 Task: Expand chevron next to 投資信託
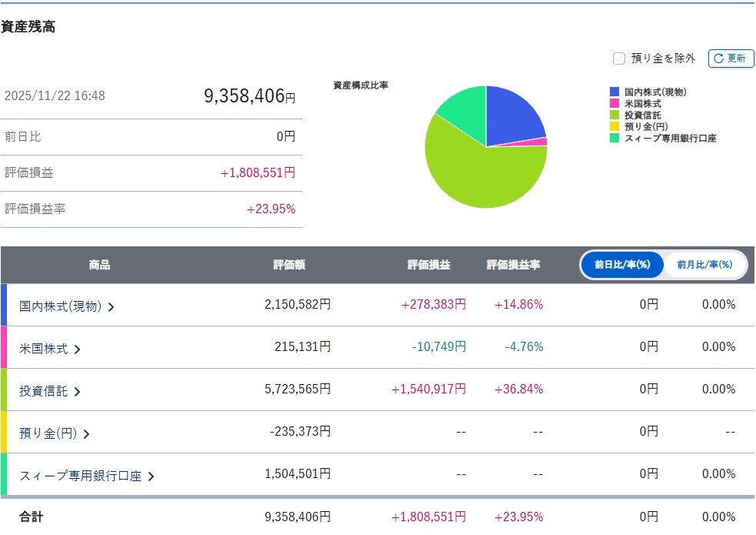pos(77,392)
